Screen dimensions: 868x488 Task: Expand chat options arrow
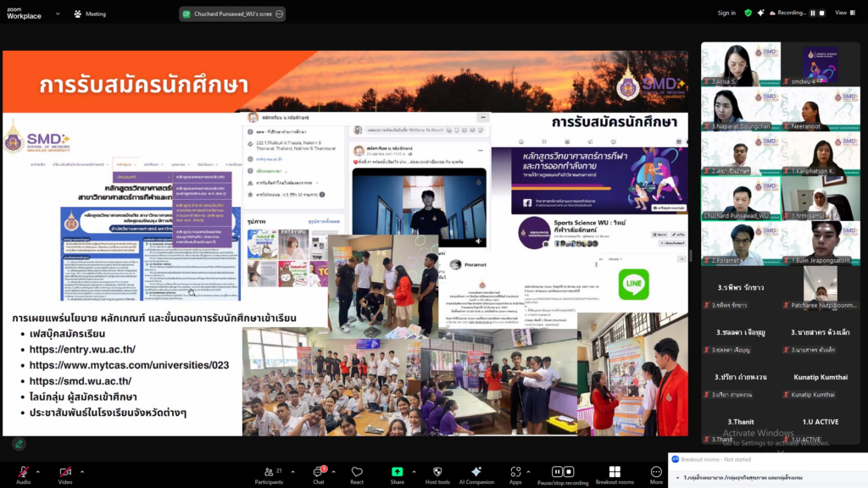[x=333, y=472]
